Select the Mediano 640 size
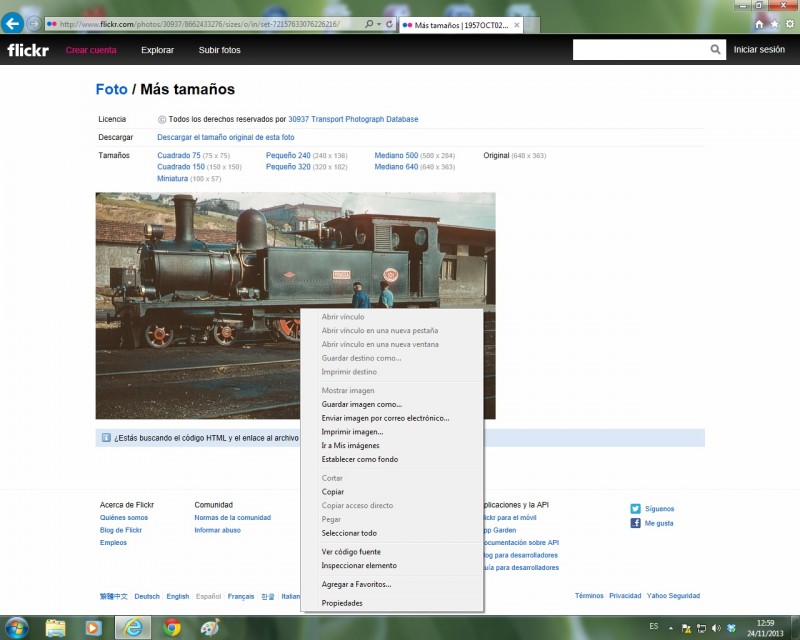 click(x=396, y=167)
